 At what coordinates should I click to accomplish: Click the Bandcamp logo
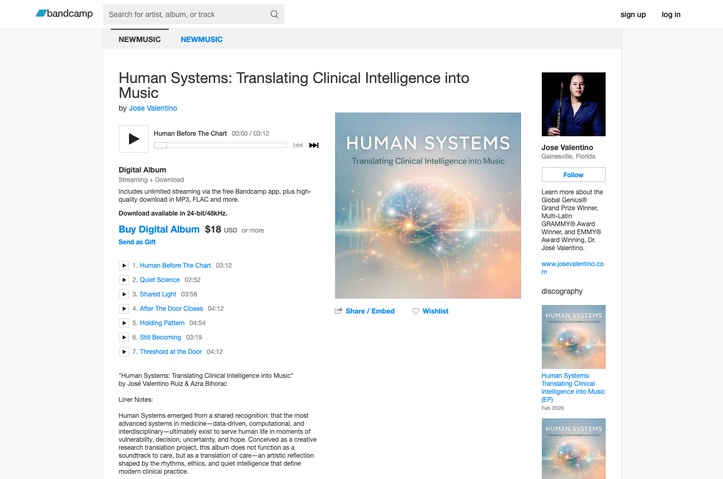[64, 14]
